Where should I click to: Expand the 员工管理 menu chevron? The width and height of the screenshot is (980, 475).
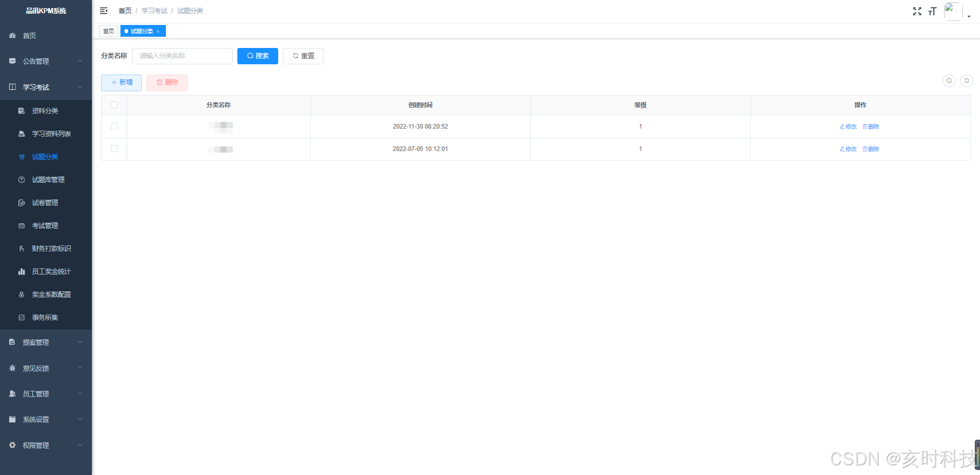[x=80, y=394]
